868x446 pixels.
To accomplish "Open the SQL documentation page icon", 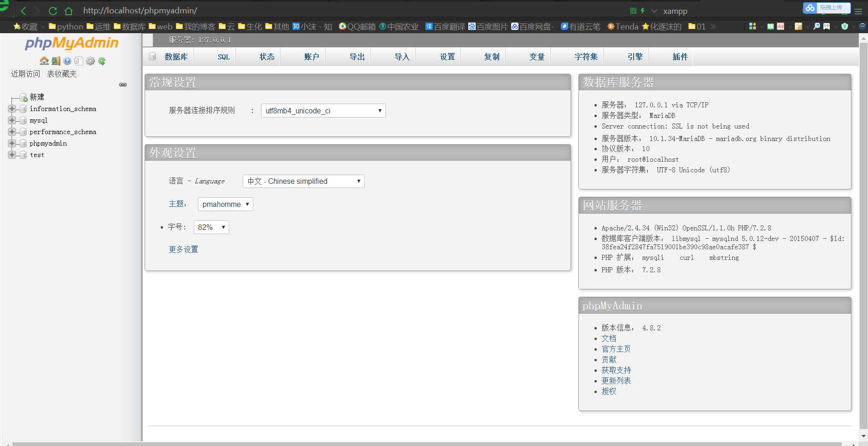I will [79, 61].
